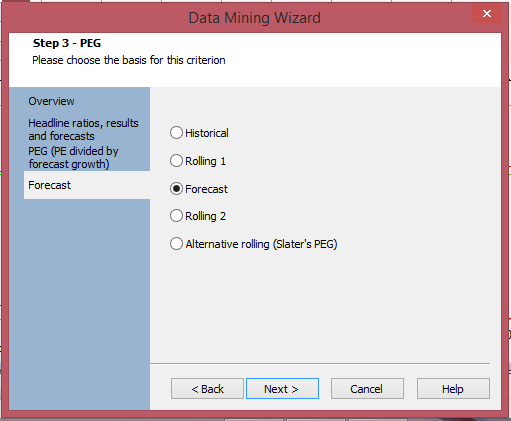Select the highlighted Forecast sidebar item

(87, 185)
